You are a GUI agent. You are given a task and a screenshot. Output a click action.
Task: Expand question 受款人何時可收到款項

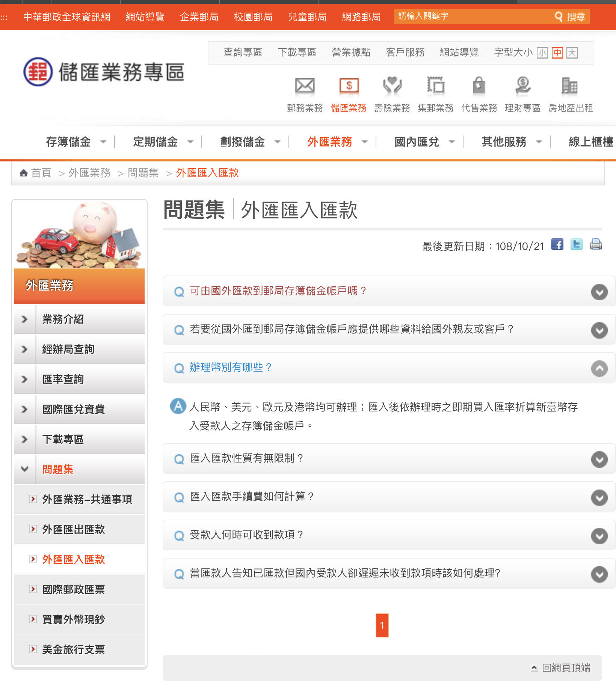[x=389, y=535]
